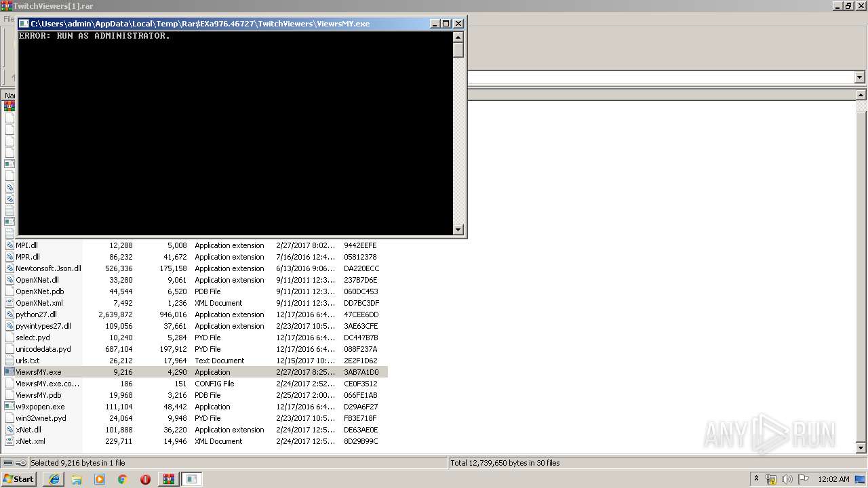The image size is (868, 488).
Task: Click the taskbar clock 12:02 AM
Action: pos(833,479)
